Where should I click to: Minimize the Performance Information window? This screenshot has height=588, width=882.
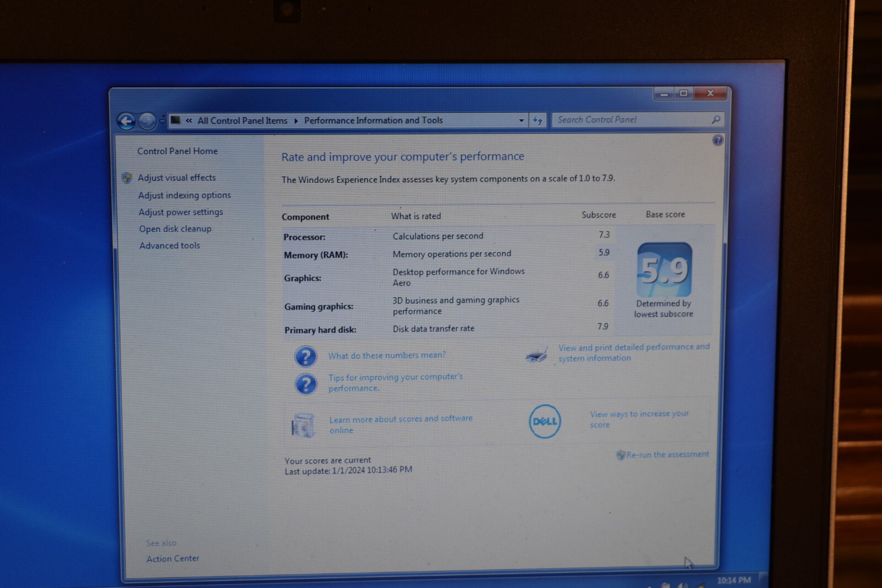(665, 94)
